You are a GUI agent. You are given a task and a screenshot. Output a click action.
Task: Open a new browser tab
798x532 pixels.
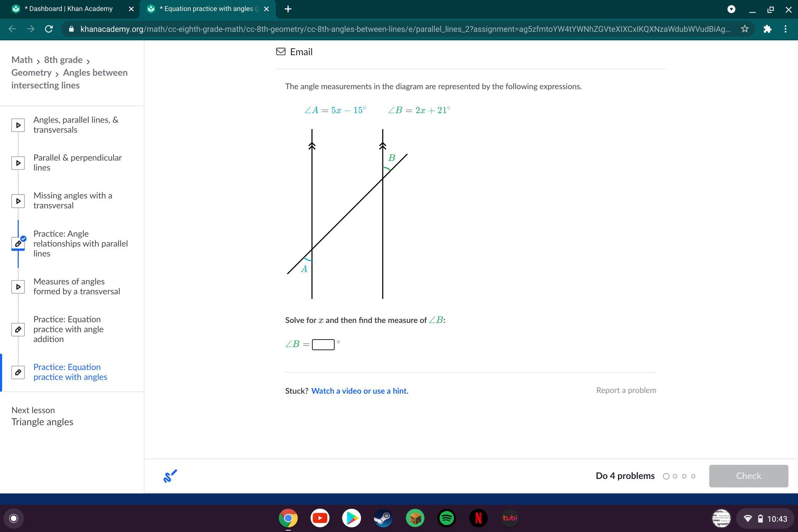tap(288, 9)
